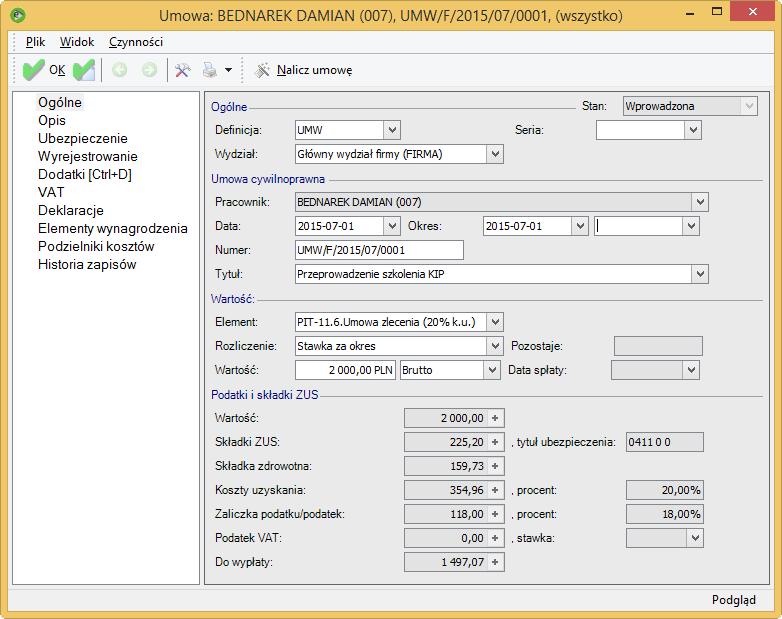
Task: Click the Wartość 2 000,00 PLN field
Action: tap(346, 370)
